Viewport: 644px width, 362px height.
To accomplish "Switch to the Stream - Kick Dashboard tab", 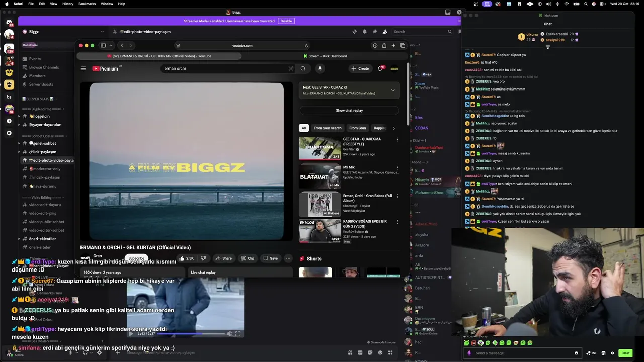I will 326,56.
